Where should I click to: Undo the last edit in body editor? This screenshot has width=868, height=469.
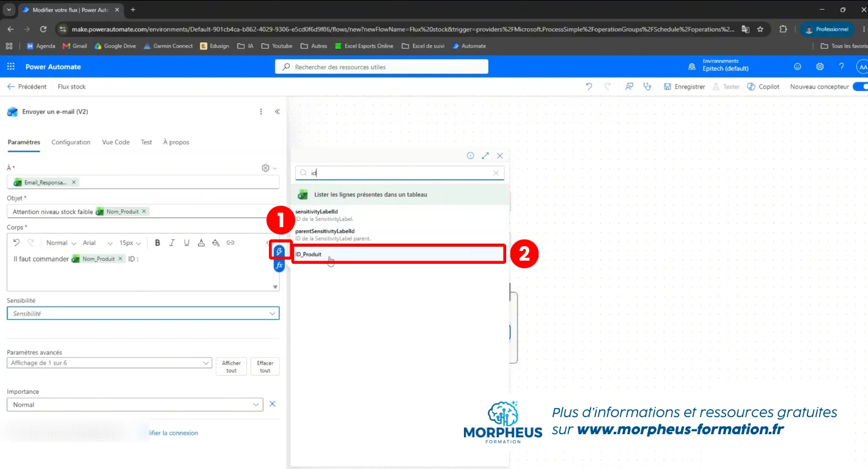(17, 242)
